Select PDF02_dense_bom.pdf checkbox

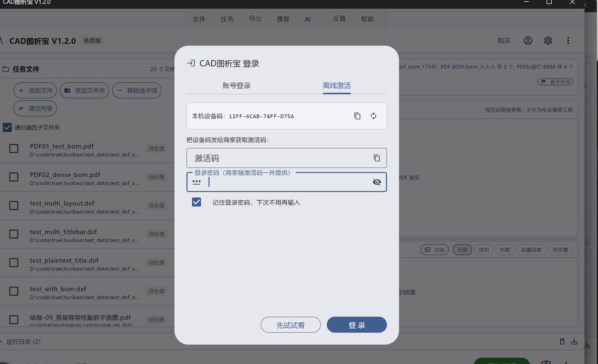[x=14, y=177]
